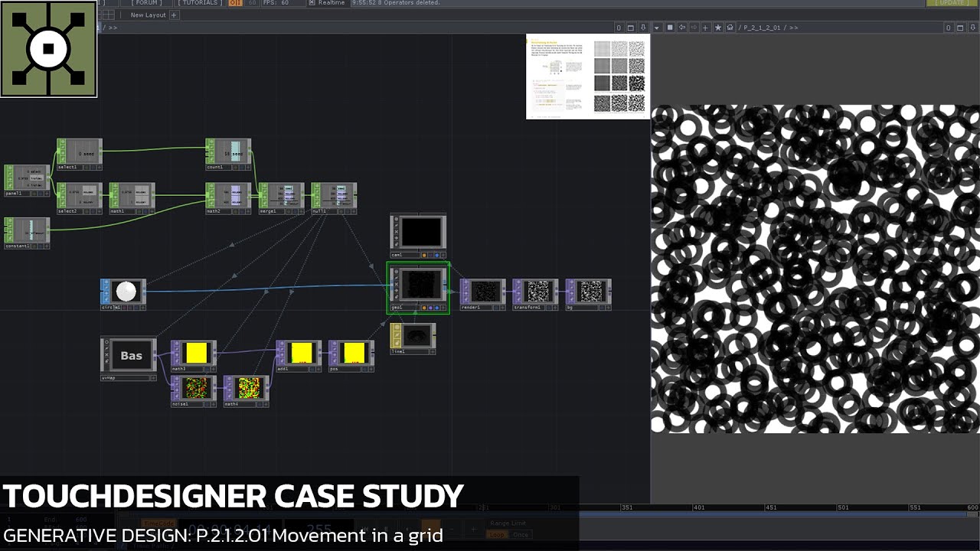Image resolution: width=980 pixels, height=551 pixels.
Task: Jump to frame 401 on timeline
Action: [x=698, y=507]
